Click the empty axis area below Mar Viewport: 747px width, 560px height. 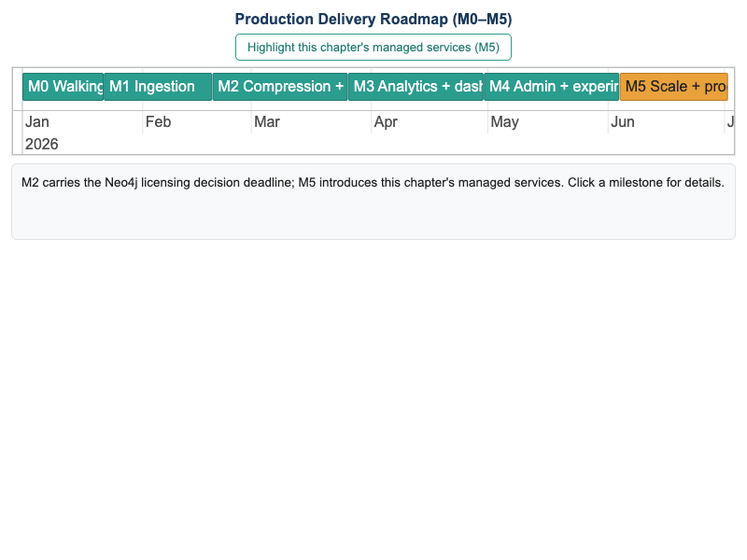tap(311, 144)
